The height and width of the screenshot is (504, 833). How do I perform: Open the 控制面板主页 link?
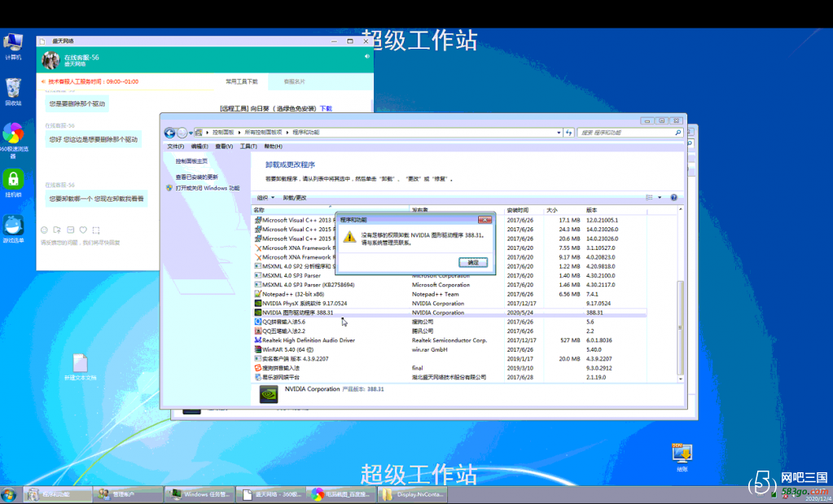(191, 161)
